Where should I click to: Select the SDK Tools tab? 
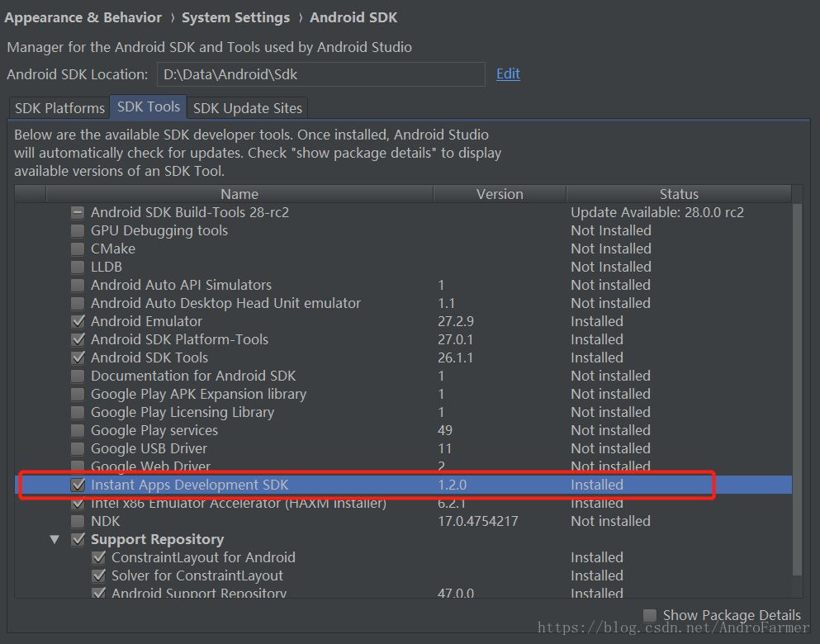(149, 107)
